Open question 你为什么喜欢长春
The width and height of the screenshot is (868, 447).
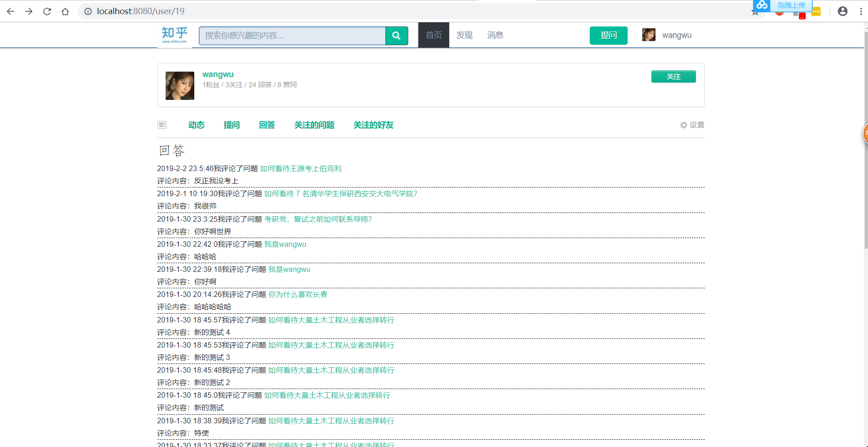(x=298, y=295)
